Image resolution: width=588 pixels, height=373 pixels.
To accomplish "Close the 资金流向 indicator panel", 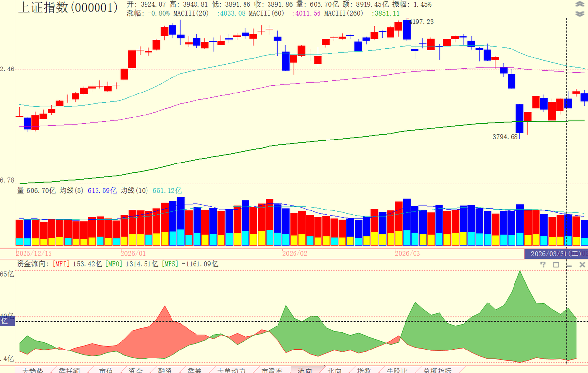I will coord(582,264).
